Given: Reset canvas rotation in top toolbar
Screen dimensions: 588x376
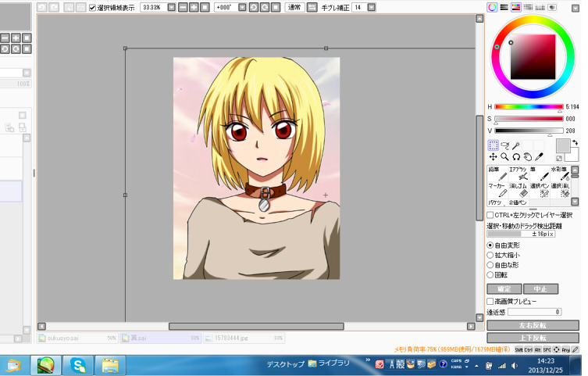Looking at the screenshot, I should [x=276, y=7].
